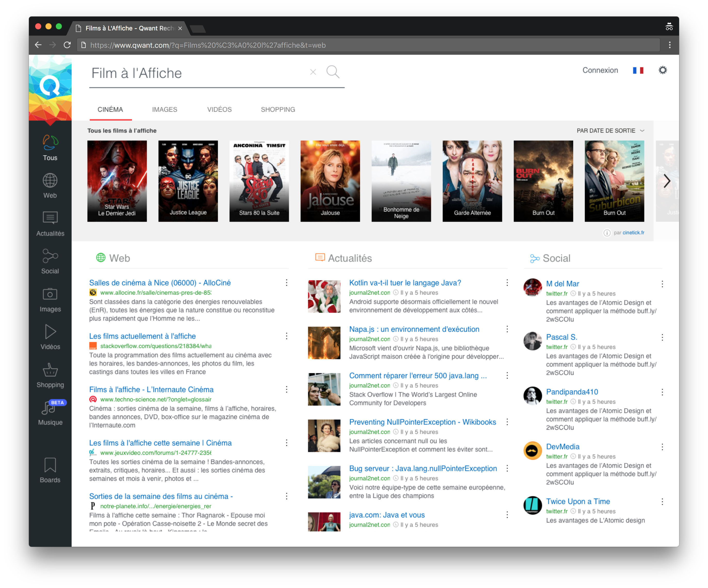Open the Vidéos sidebar category
Screen dimensions: 708x588
pyautogui.click(x=50, y=338)
